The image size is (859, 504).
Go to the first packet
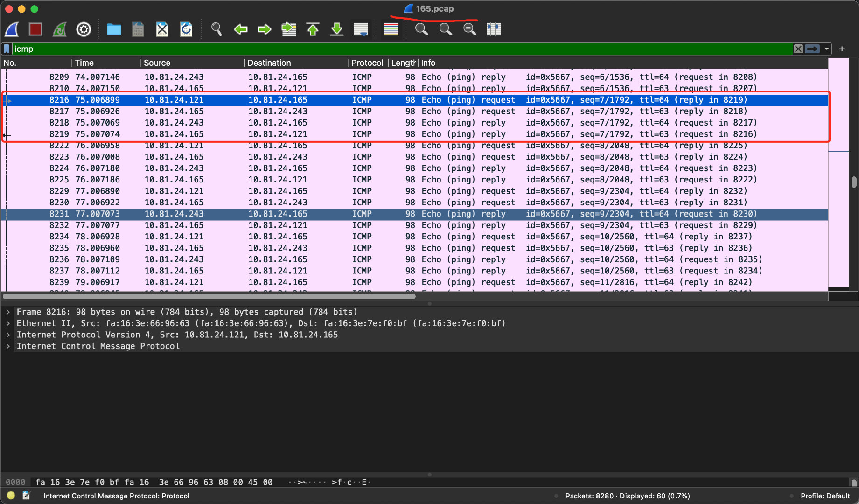pyautogui.click(x=313, y=29)
